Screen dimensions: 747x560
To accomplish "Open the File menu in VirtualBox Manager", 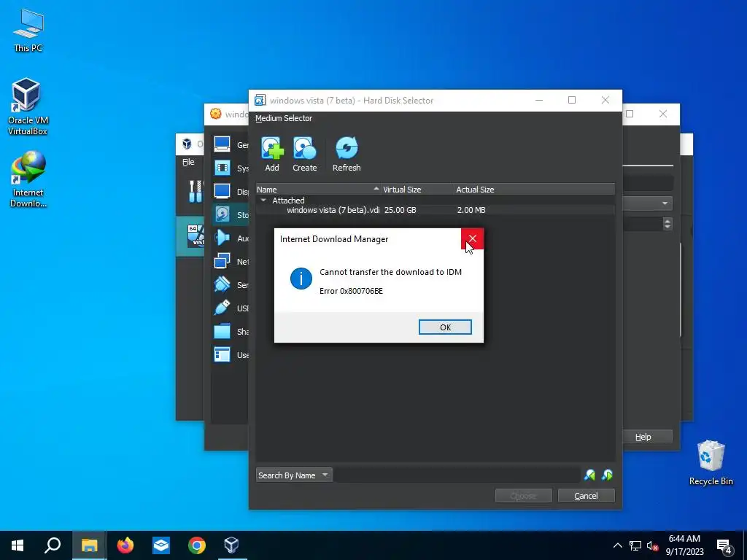I will pos(188,162).
